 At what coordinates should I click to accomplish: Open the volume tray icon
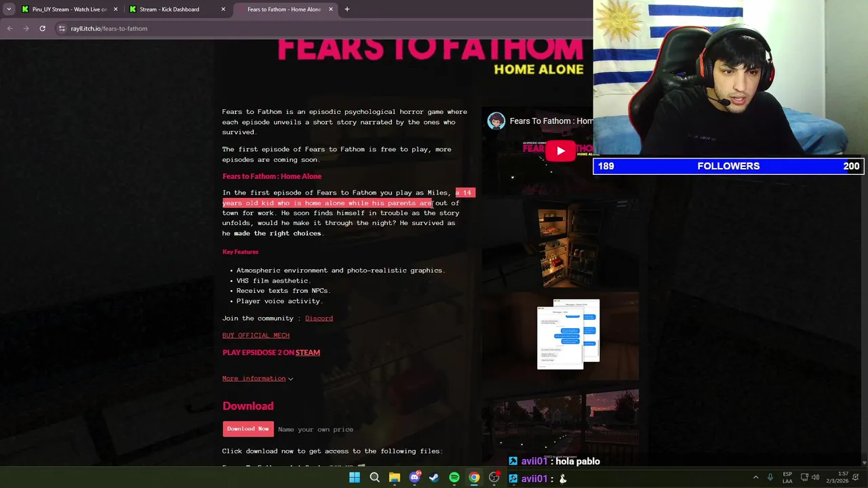(x=815, y=478)
